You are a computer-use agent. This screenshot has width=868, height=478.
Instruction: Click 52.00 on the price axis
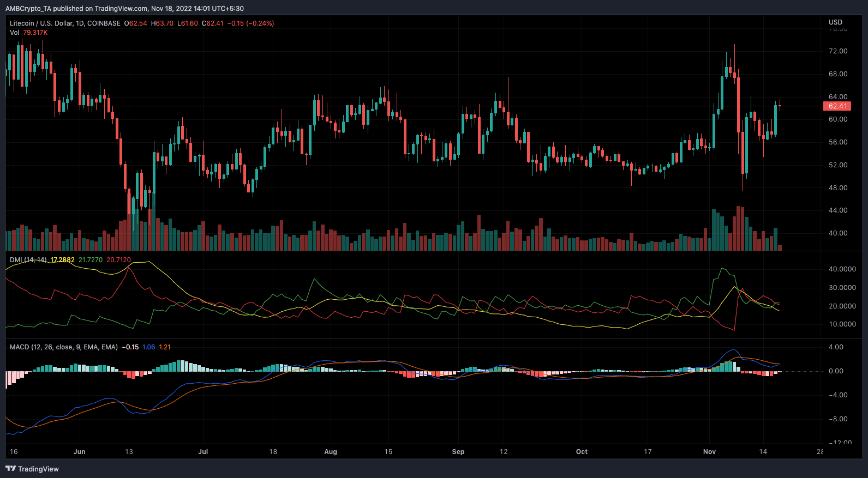(x=838, y=165)
